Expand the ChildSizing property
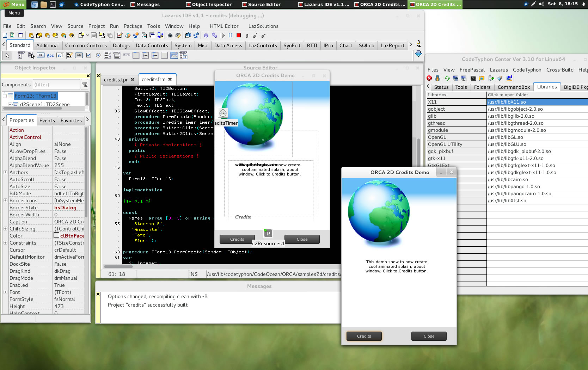 [5, 229]
